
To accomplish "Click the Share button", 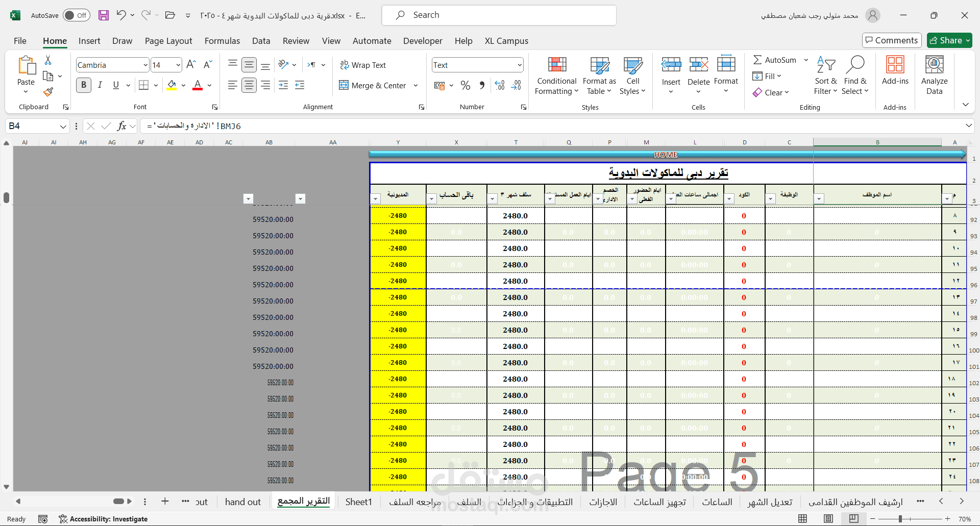I will tap(949, 40).
